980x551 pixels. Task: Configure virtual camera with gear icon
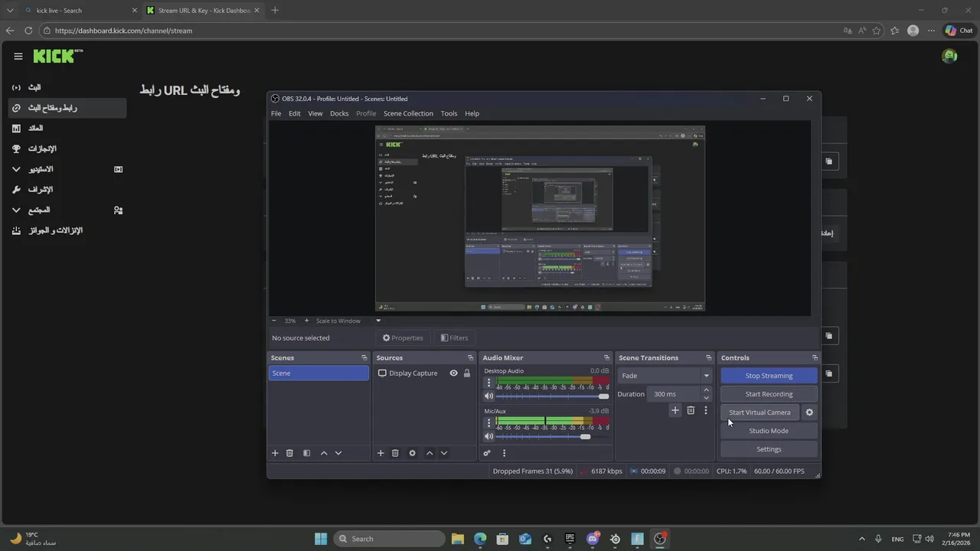coord(809,412)
